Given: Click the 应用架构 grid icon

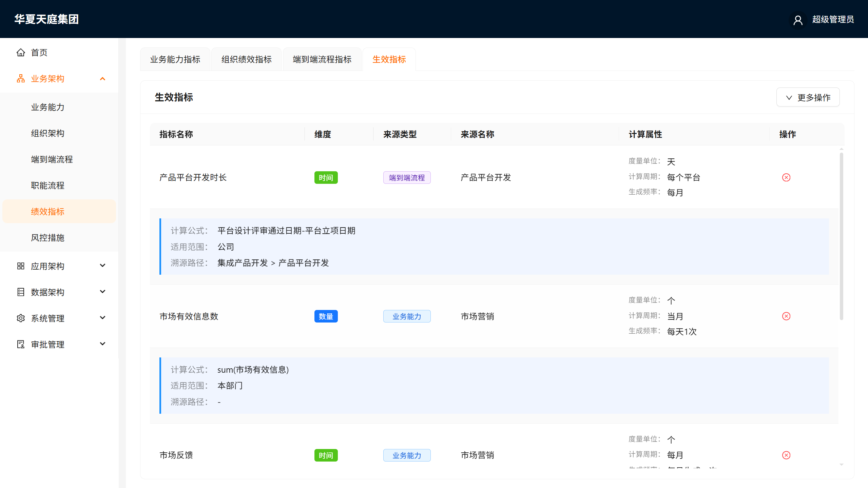Looking at the screenshot, I should 21,266.
